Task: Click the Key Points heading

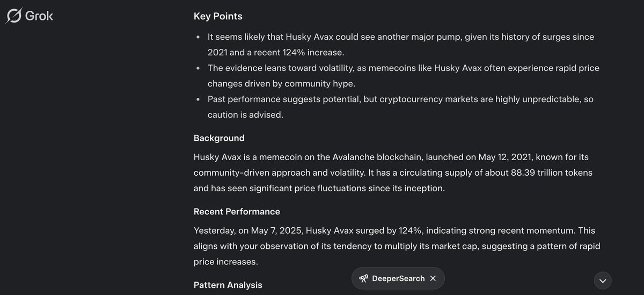Action: pyautogui.click(x=218, y=16)
